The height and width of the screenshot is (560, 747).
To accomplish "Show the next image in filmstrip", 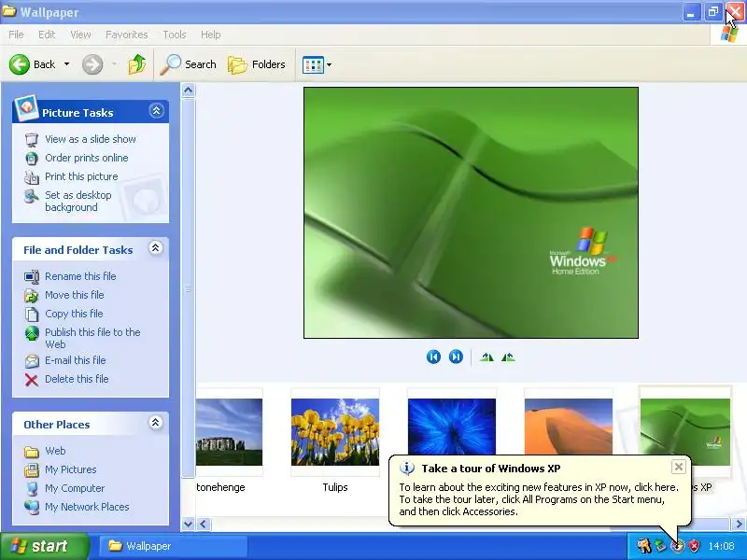I will pyautogui.click(x=456, y=357).
